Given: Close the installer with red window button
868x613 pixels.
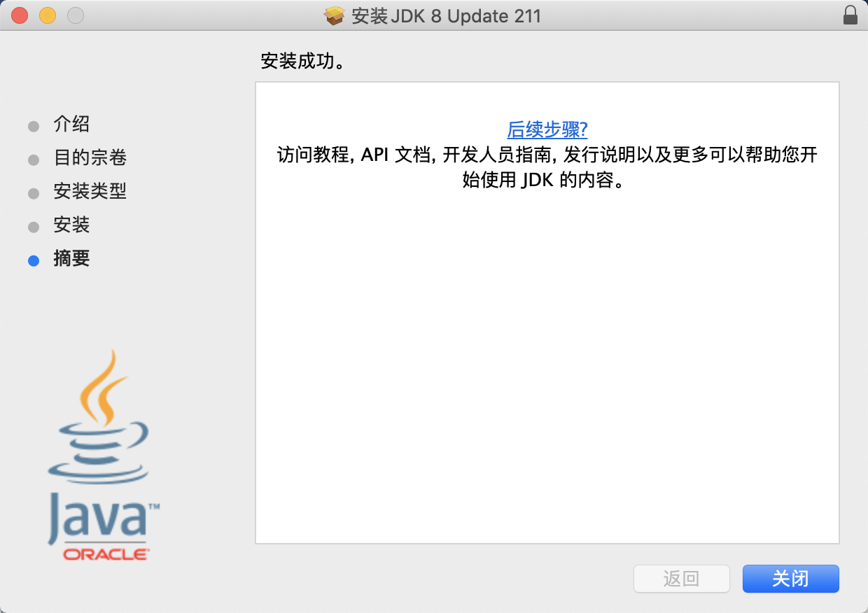Looking at the screenshot, I should (x=19, y=15).
